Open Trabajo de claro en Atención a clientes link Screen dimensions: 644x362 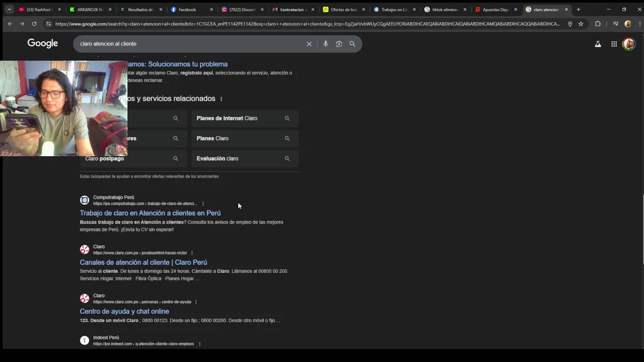(150, 213)
